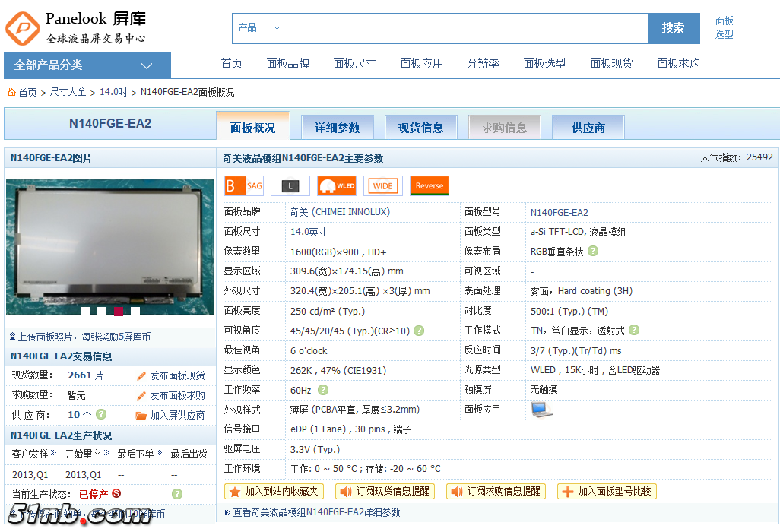Viewport: 780px width, 532px height.
Task: Click 发布面板现货 link
Action: (x=171, y=375)
